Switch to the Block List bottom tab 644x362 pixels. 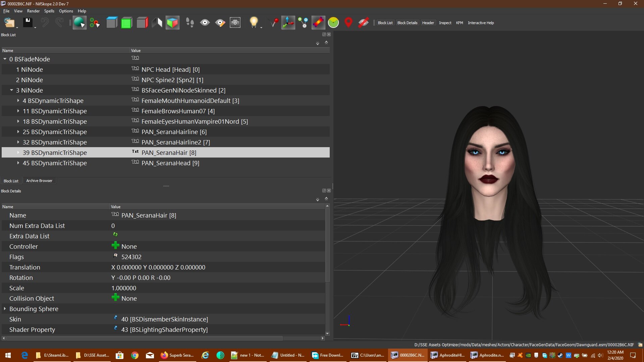click(x=11, y=181)
